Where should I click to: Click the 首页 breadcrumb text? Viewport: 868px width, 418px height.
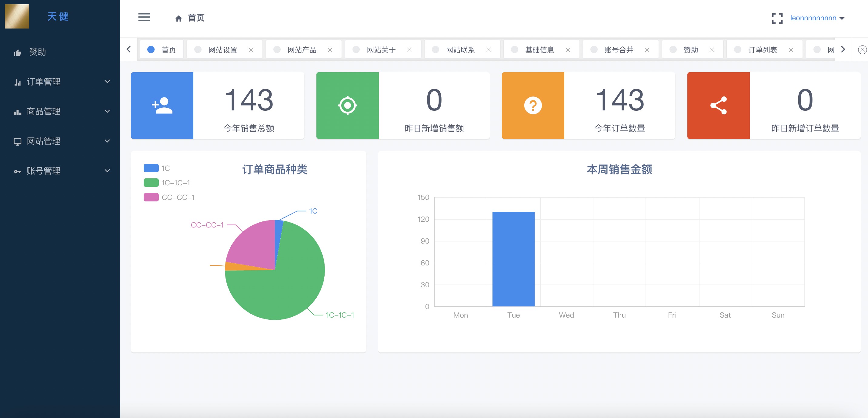click(x=196, y=18)
